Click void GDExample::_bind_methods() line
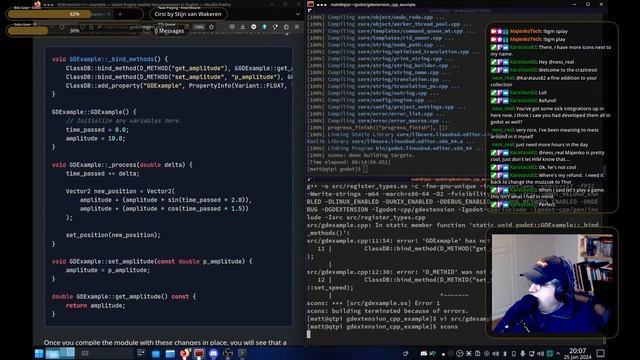 (x=110, y=59)
